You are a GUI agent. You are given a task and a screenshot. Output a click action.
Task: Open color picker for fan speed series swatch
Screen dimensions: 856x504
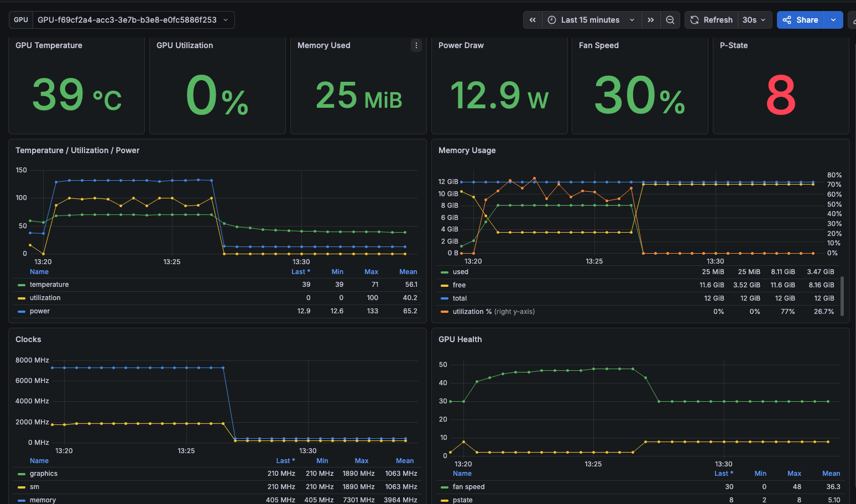[x=445, y=487]
